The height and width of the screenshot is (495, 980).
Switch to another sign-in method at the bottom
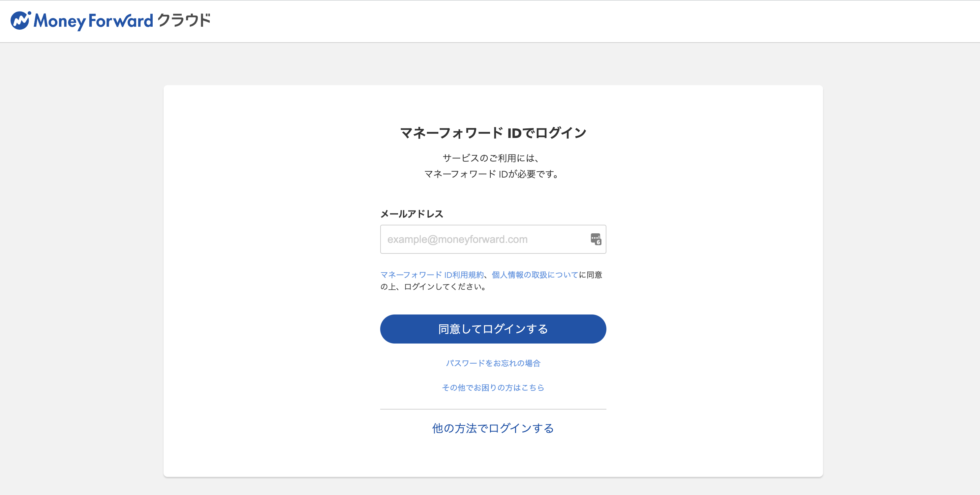click(493, 428)
